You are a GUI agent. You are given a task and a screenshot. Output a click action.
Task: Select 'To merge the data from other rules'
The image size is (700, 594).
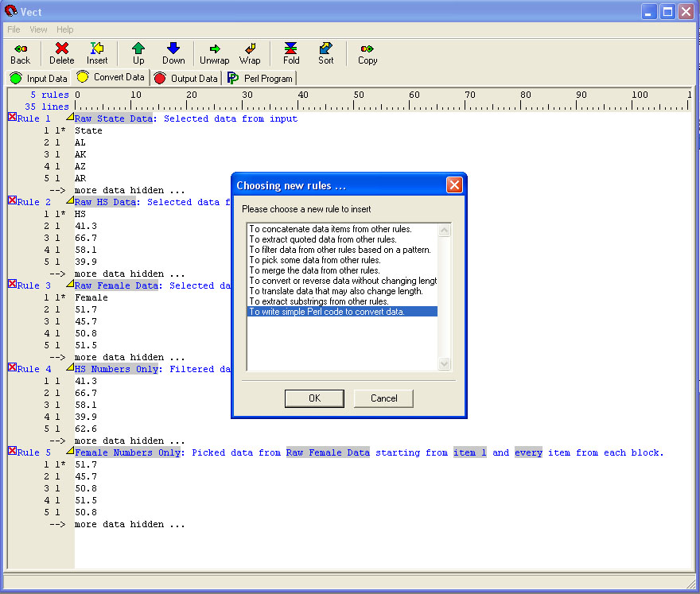(x=342, y=270)
